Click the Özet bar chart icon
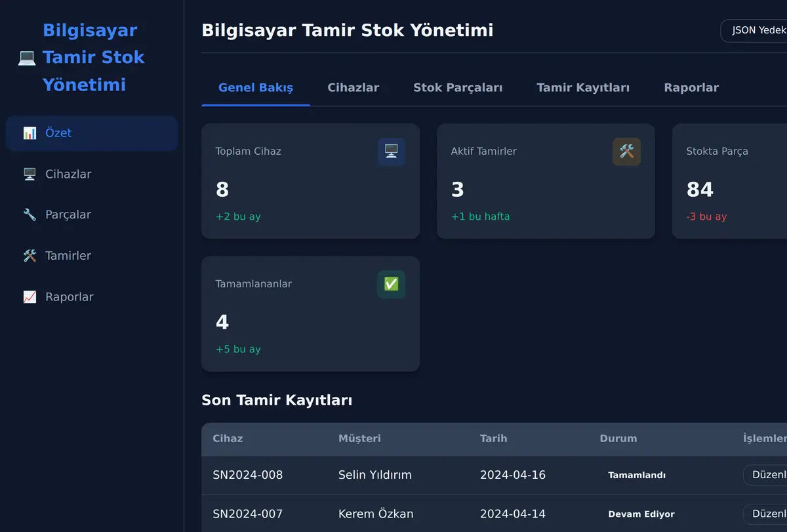787x532 pixels. (x=30, y=133)
